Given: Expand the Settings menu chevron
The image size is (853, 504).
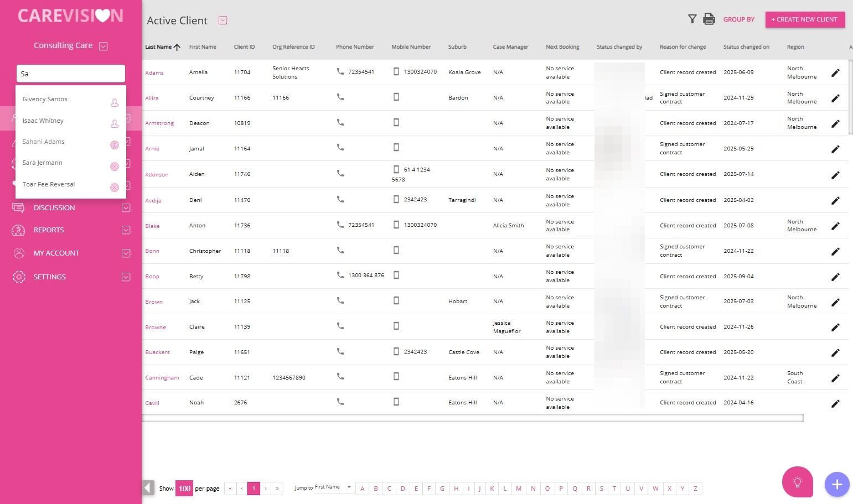Looking at the screenshot, I should click(x=126, y=277).
